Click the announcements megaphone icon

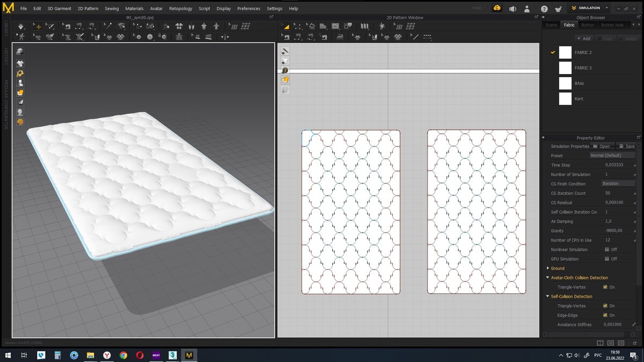(513, 9)
